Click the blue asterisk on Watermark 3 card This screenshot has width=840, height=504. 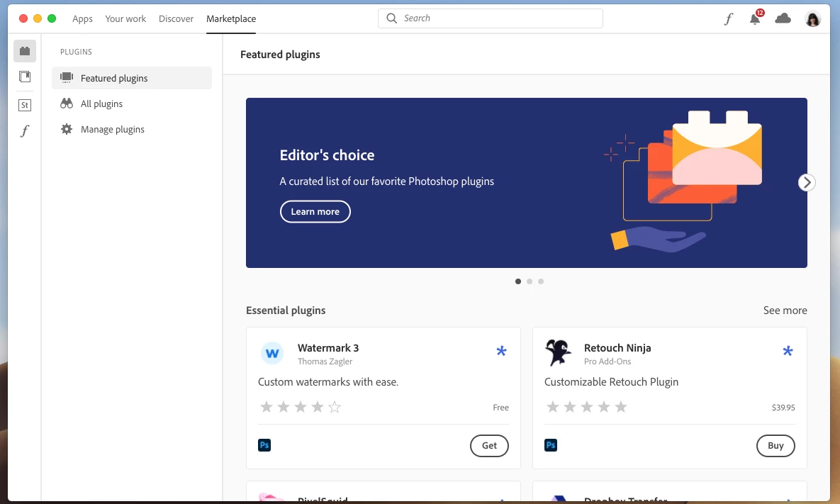tap(501, 351)
